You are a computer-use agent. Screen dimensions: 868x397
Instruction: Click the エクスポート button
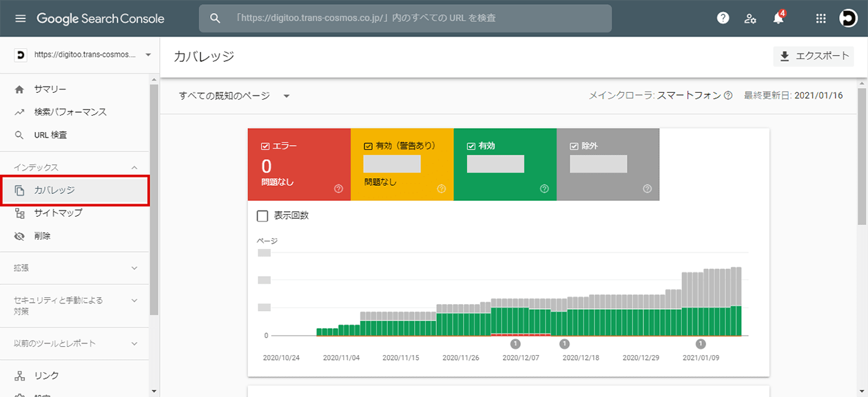click(814, 56)
